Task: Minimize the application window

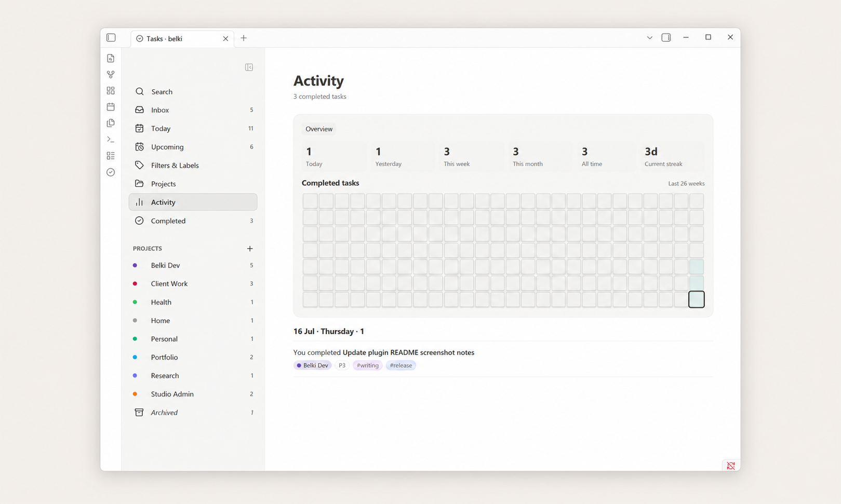Action: click(686, 37)
